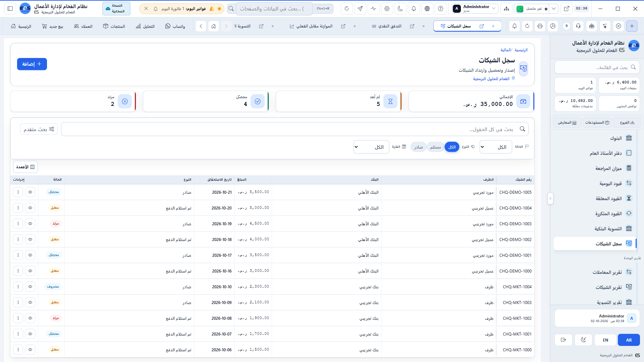Open the المنتجات menu item
The width and height of the screenshot is (644, 362).
[x=114, y=26]
